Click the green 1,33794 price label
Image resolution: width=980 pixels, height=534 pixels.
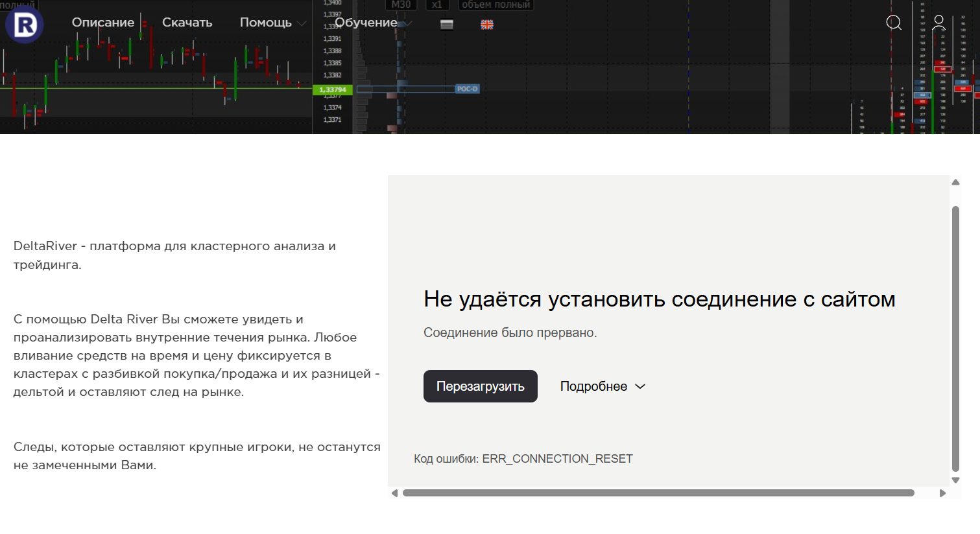tap(333, 89)
